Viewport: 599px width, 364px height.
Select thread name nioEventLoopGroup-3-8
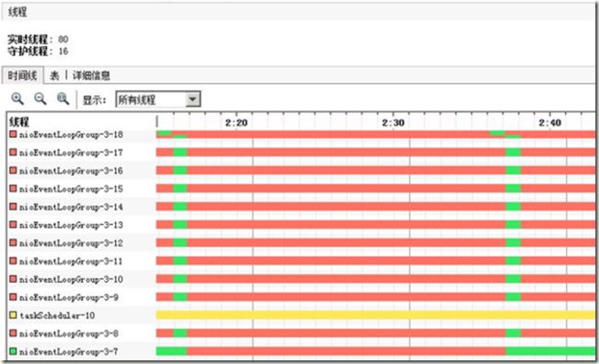pyautogui.click(x=69, y=334)
